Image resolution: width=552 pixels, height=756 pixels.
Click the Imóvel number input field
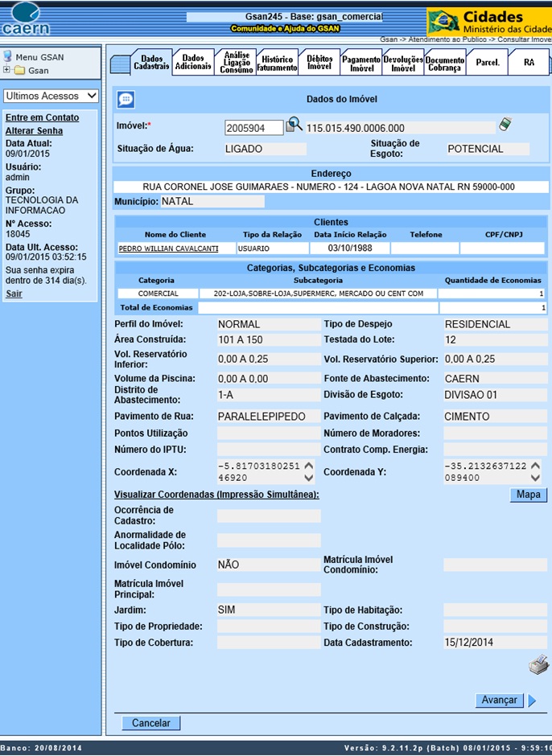[253, 128]
